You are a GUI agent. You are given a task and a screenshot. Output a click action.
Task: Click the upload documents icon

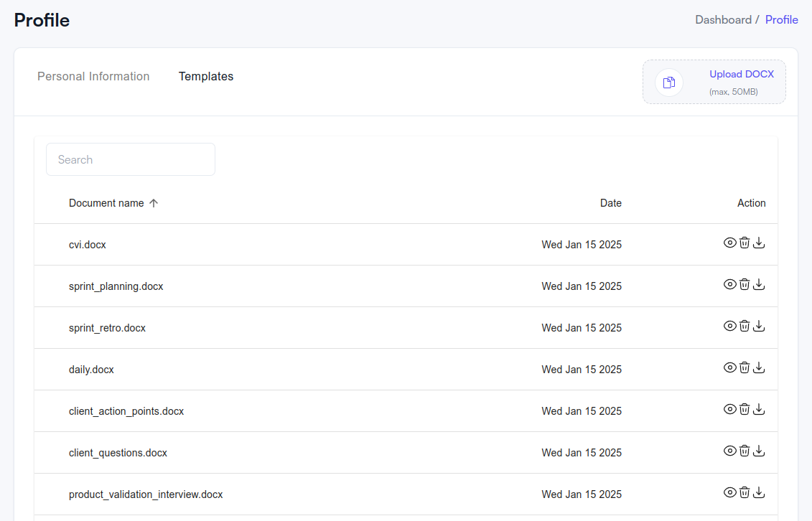[669, 83]
